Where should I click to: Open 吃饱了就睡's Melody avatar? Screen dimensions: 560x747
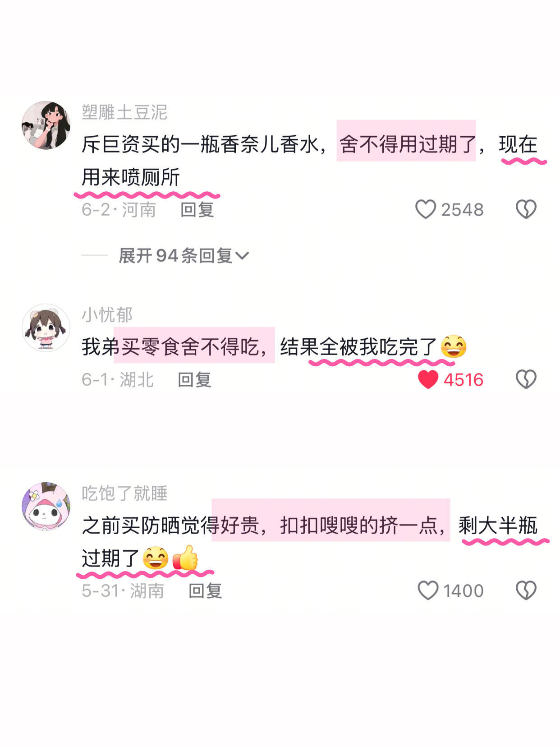(46, 506)
